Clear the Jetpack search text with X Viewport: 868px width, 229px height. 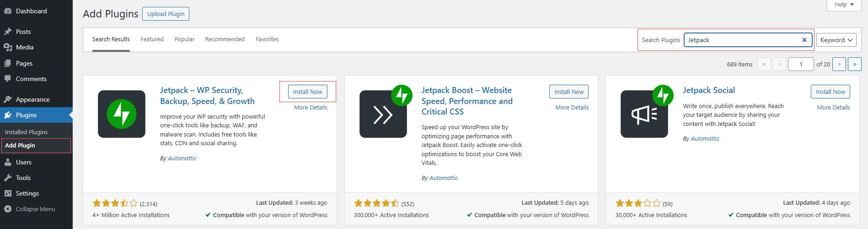(x=804, y=40)
